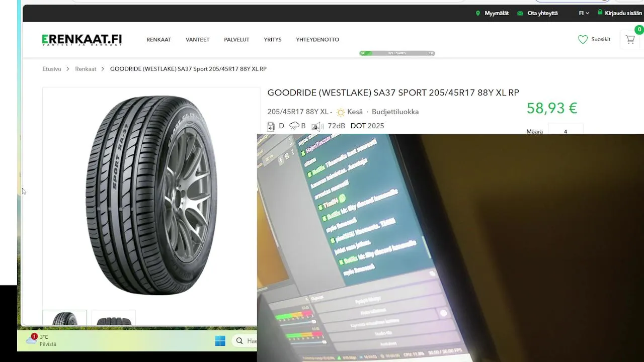644x362 pixels.
Task: Go to Renkaat in the breadcrumb
Action: (x=86, y=69)
